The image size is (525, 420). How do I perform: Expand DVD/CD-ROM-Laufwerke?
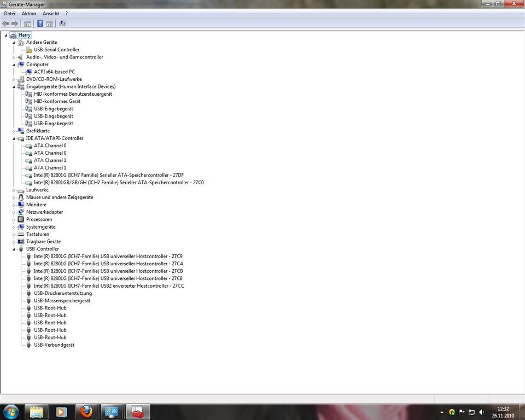[x=14, y=79]
